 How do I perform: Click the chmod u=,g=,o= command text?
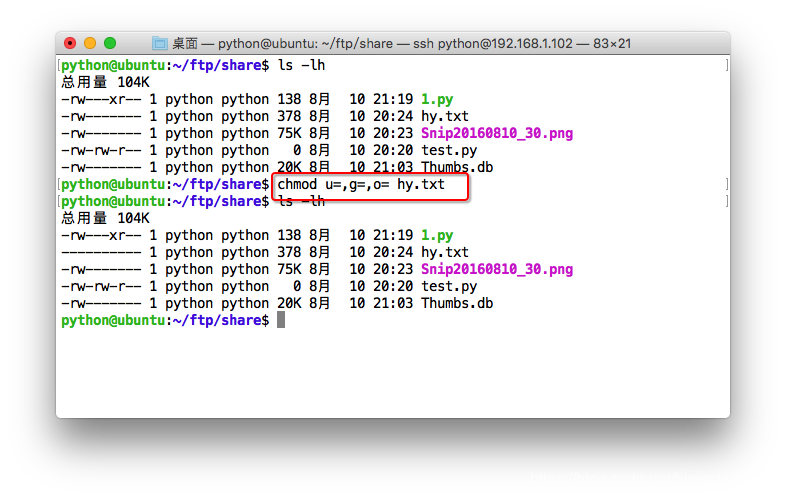point(333,185)
